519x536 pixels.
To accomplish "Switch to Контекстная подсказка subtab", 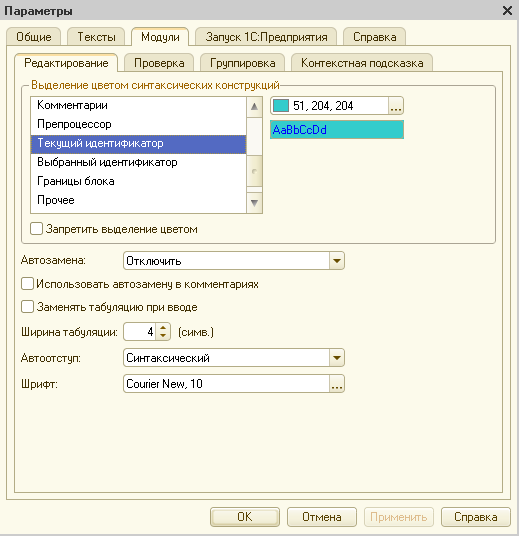I will point(362,63).
